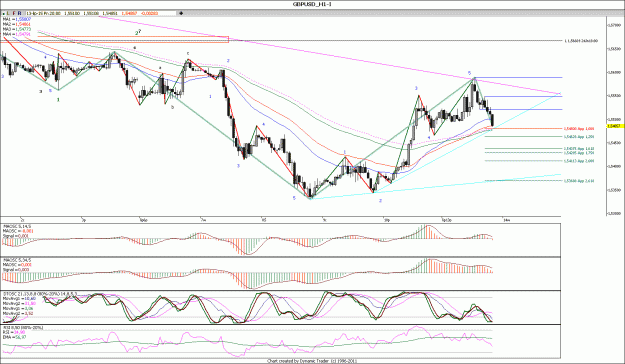Select the RSI indicator panel title
Image resolution: width=625 pixels, height=364 pixels.
23,328
